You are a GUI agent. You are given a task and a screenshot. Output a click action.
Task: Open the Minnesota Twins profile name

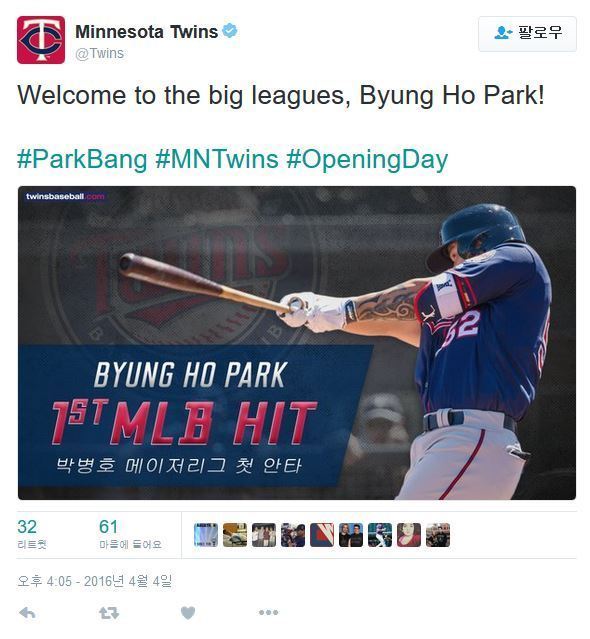pos(147,32)
